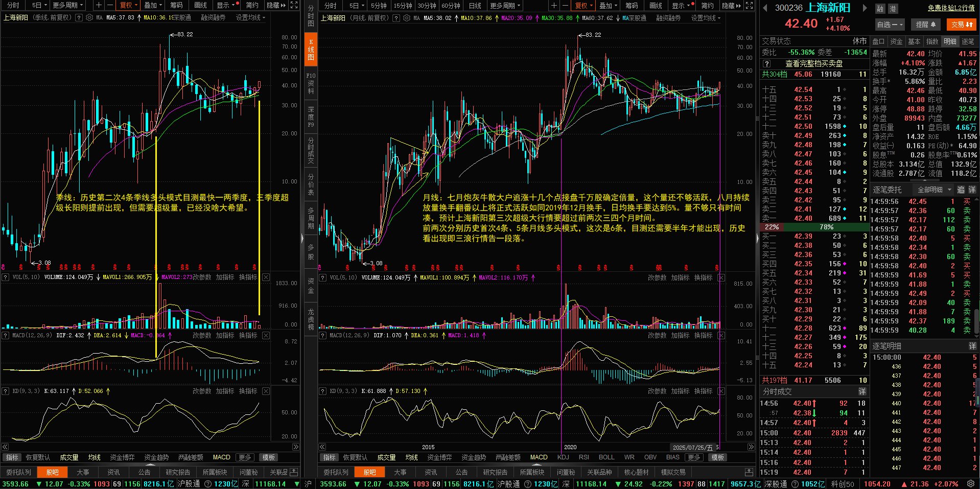This screenshot has width=980, height=489.
Task: Click 免费体验L2行情 link
Action: (x=951, y=8)
